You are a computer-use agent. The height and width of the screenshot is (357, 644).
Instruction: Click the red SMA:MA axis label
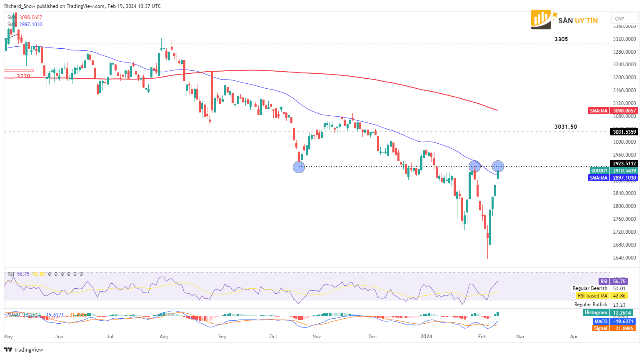(x=599, y=111)
